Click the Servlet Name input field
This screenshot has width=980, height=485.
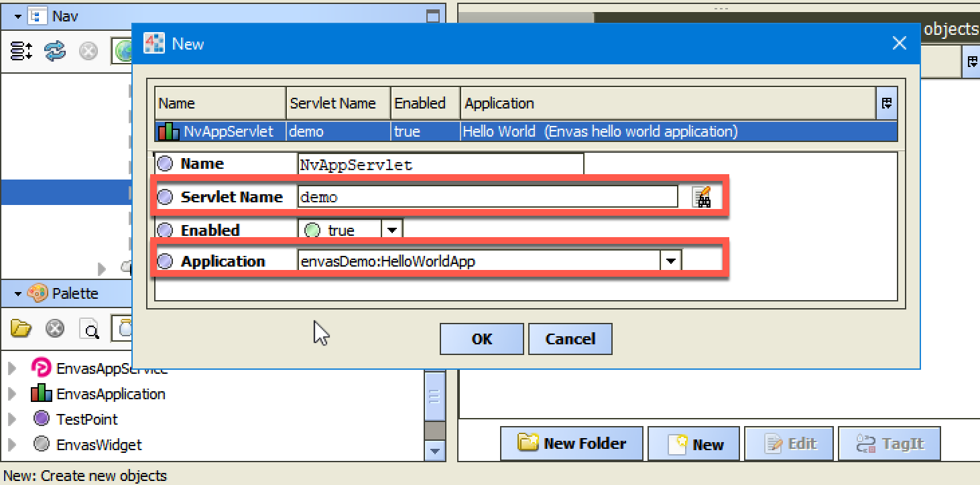pos(487,197)
